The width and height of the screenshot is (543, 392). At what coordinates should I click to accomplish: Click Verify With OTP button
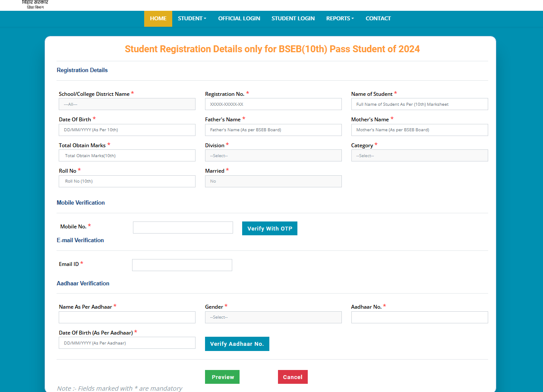pyautogui.click(x=270, y=228)
